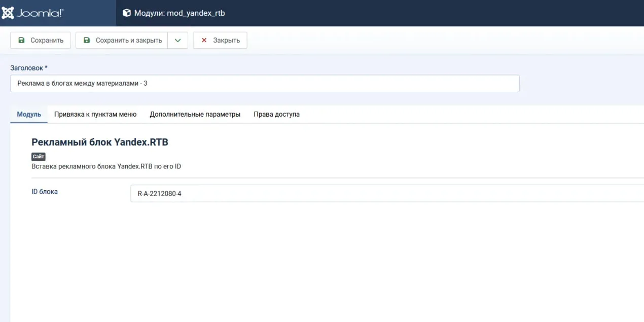Screen dimensions: 644x322
Task: Expand the save options dropdown arrow
Action: 177,41
